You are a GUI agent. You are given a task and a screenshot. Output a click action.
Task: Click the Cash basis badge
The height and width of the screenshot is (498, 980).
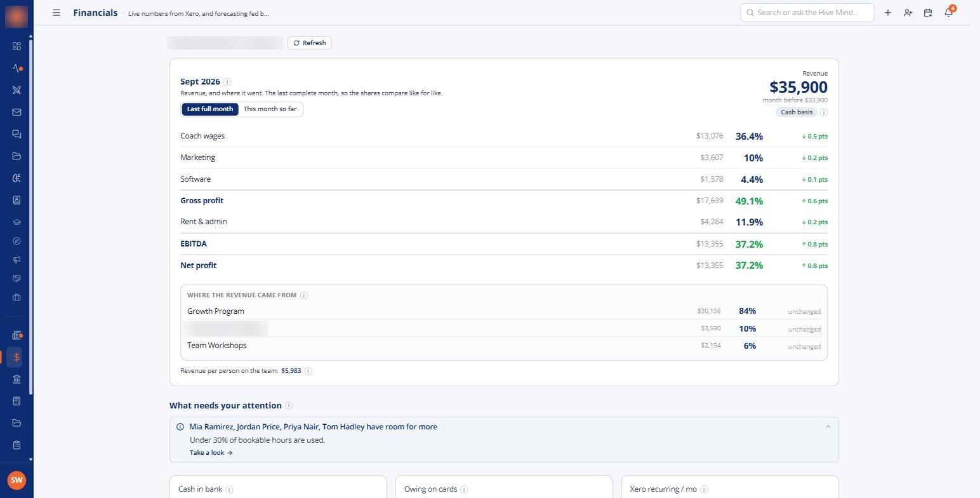coord(797,112)
